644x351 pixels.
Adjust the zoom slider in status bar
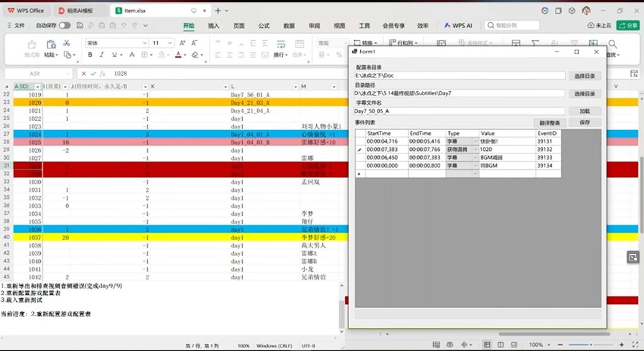(x=591, y=345)
